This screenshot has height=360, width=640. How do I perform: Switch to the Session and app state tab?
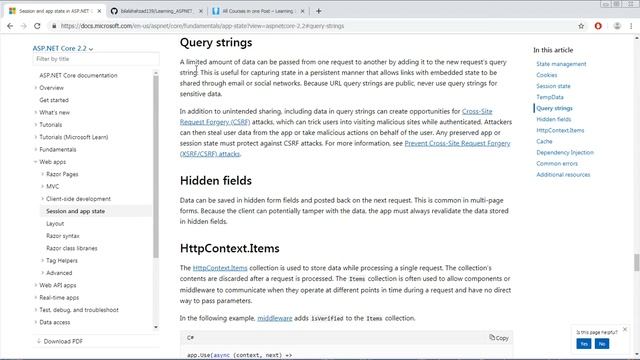tap(55, 11)
